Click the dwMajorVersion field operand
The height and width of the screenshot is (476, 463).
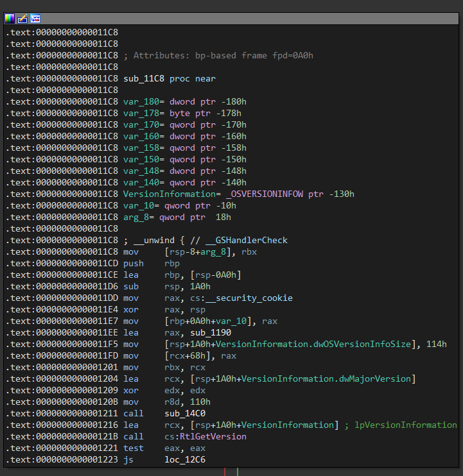pos(303,378)
